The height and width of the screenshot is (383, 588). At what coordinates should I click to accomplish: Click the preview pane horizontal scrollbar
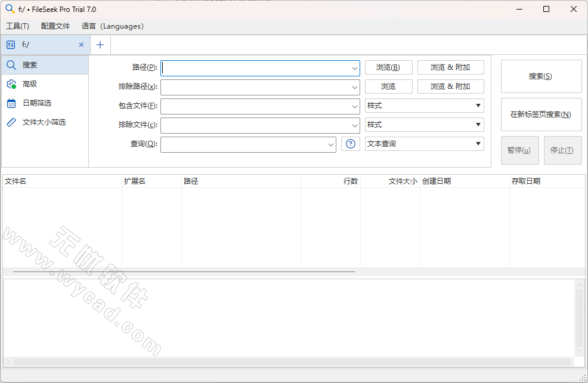(x=289, y=362)
